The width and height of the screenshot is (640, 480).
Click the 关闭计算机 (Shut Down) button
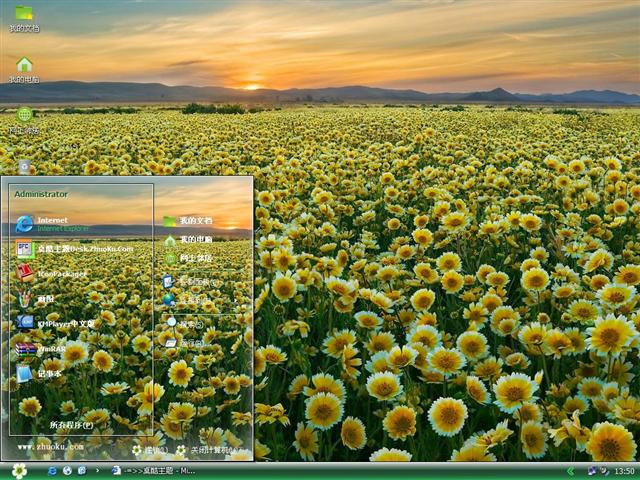coord(212,451)
